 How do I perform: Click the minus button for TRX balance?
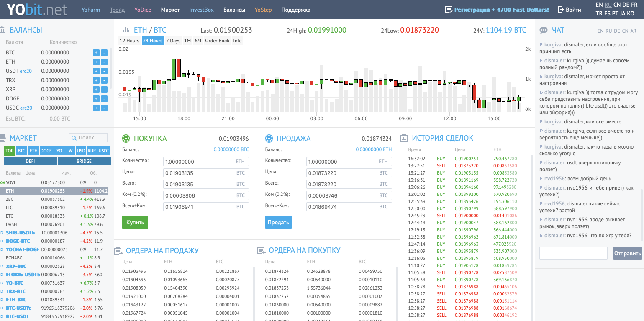tap(104, 80)
